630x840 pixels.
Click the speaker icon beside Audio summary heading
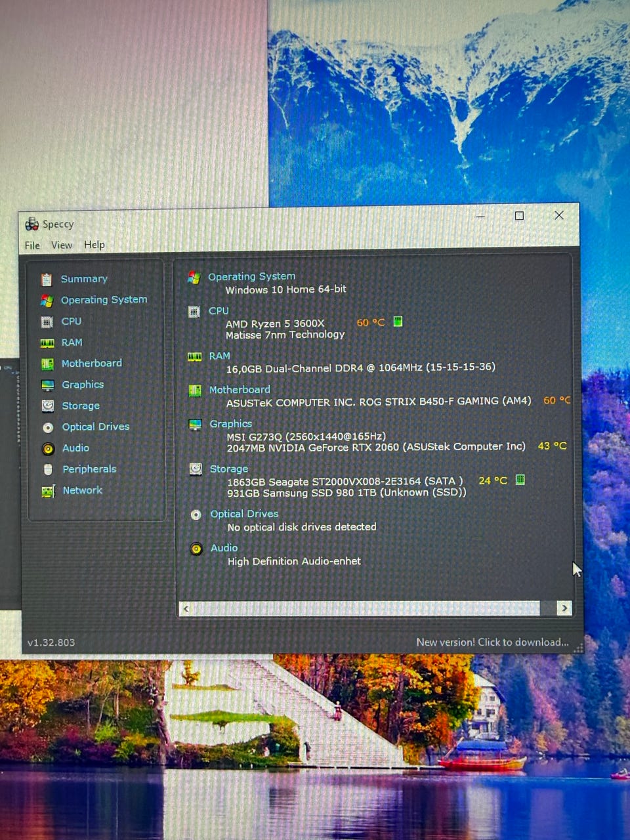pos(196,549)
